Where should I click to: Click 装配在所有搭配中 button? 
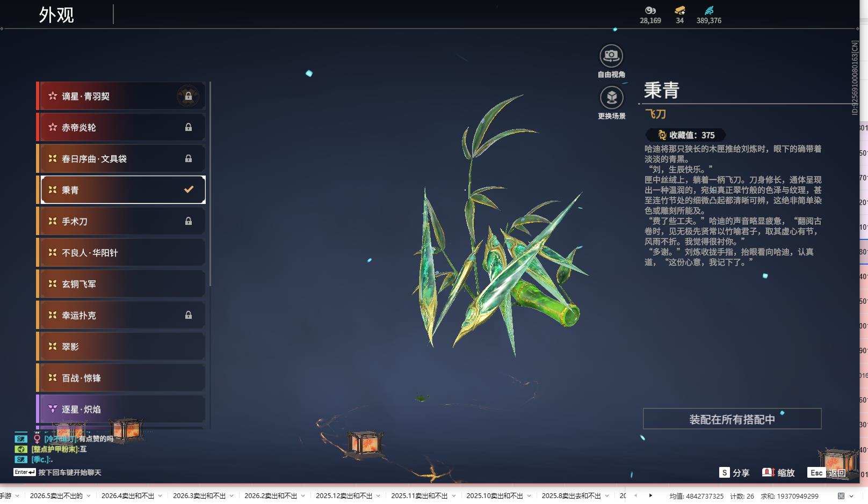[732, 419]
